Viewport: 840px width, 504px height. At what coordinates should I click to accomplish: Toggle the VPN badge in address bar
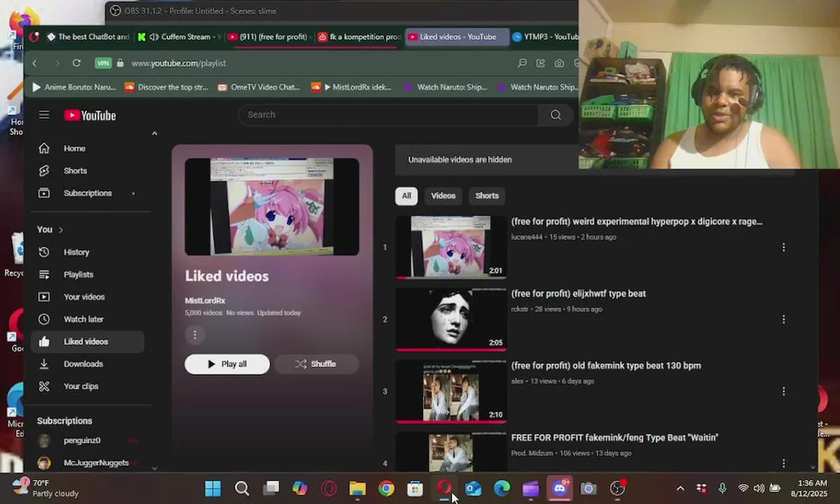(x=103, y=63)
